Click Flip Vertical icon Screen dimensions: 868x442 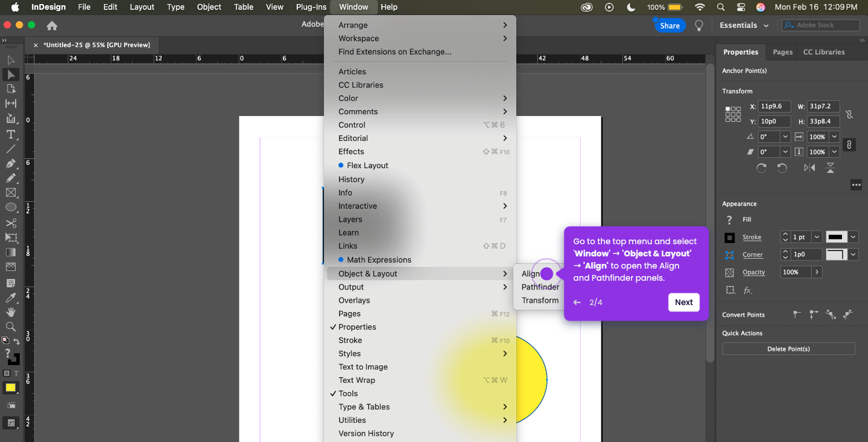tap(830, 168)
